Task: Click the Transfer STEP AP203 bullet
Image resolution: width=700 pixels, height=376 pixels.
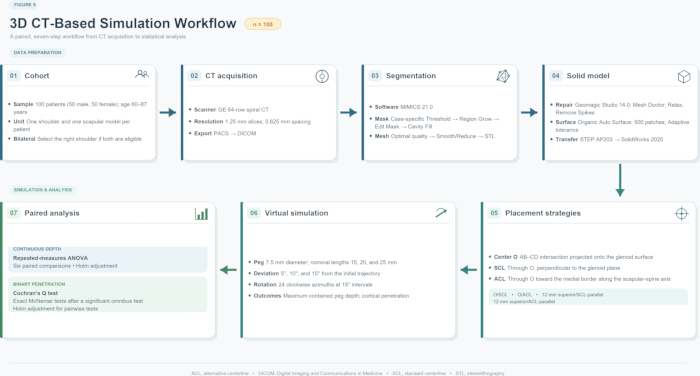Action: point(607,139)
